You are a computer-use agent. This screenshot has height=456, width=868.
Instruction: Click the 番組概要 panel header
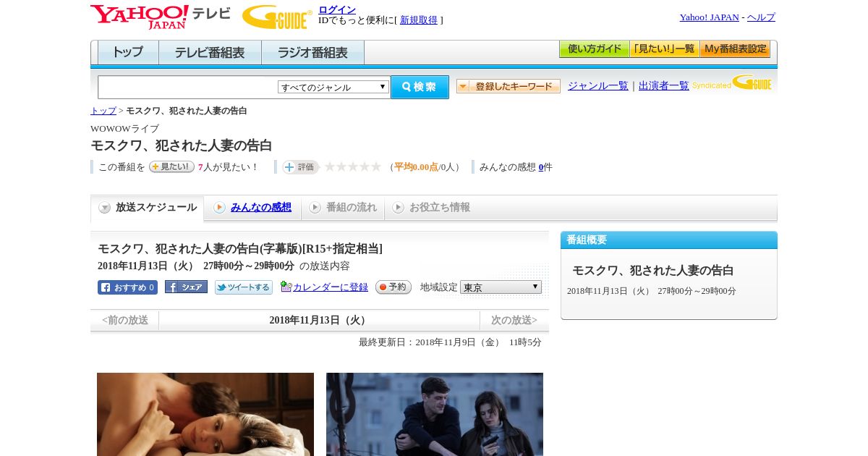669,240
